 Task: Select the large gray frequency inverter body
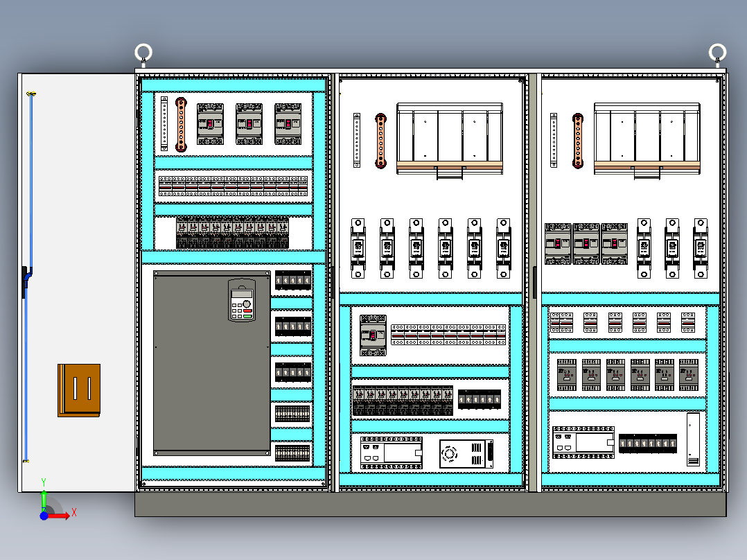(x=212, y=363)
